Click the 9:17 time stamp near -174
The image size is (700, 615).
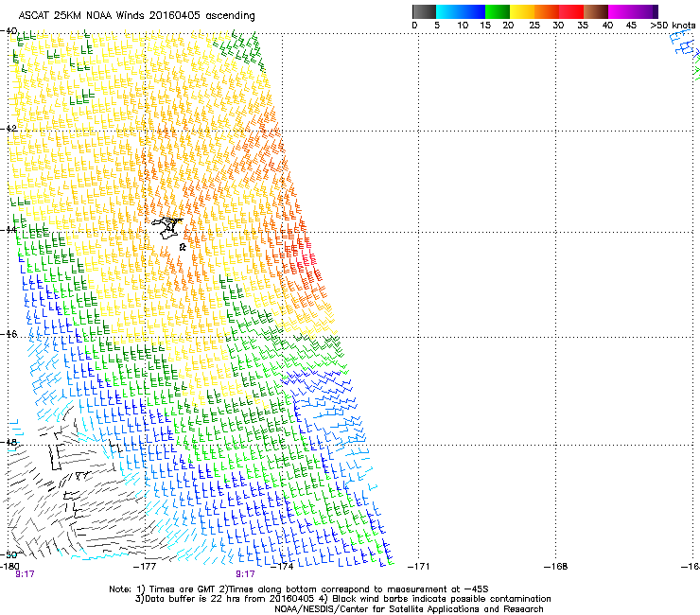[x=246, y=574]
